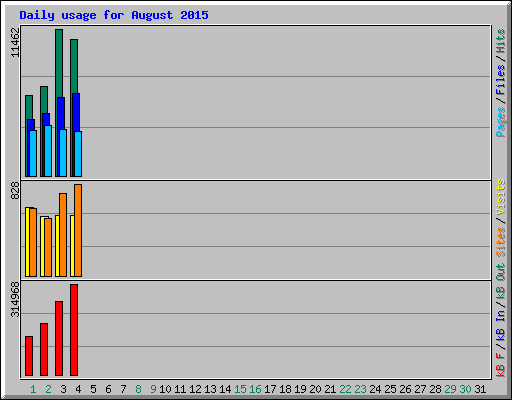
Task: Click the green Hits bar for day 4
Action: (x=74, y=66)
